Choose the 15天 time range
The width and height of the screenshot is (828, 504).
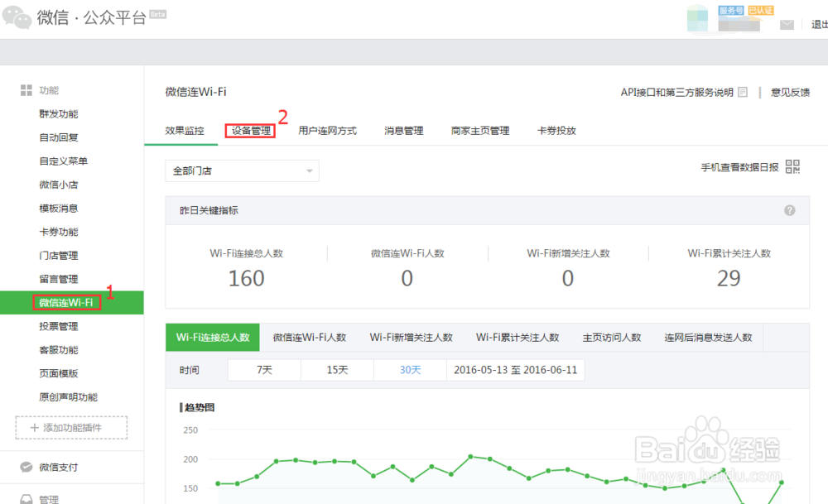338,370
